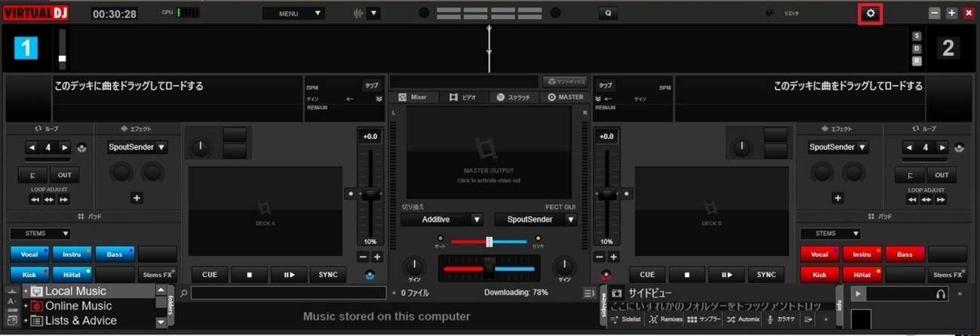Open the VirtualDJ logo menu
The height and width of the screenshot is (336, 980).
36,14
